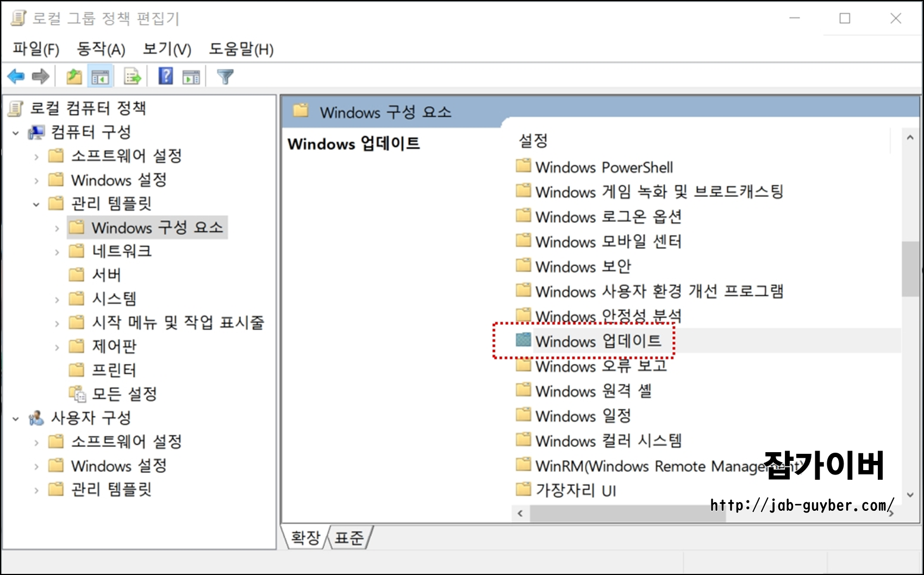Click the Filter funnel toolbar icon
The width and height of the screenshot is (924, 575).
click(x=225, y=77)
